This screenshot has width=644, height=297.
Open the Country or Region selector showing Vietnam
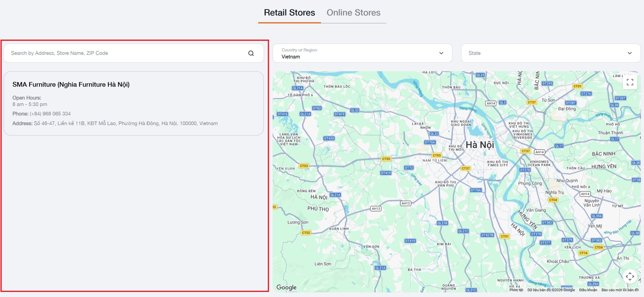point(362,53)
